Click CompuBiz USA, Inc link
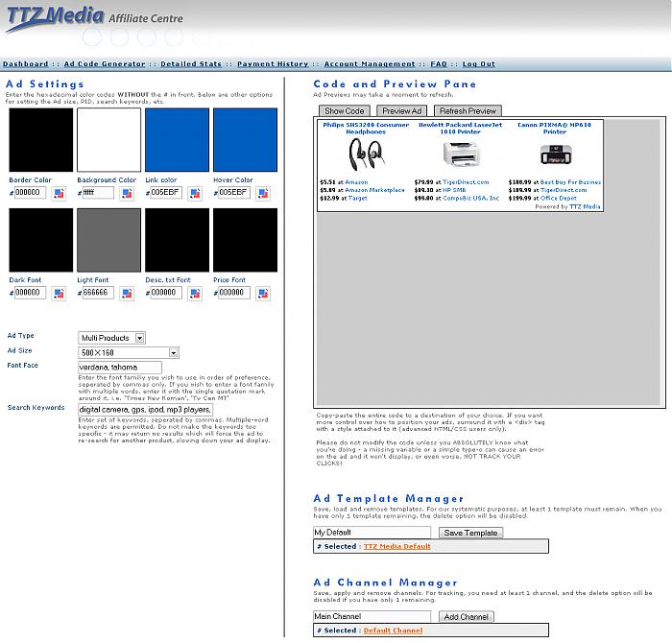Screen dimensions: 672x643 (x=470, y=198)
